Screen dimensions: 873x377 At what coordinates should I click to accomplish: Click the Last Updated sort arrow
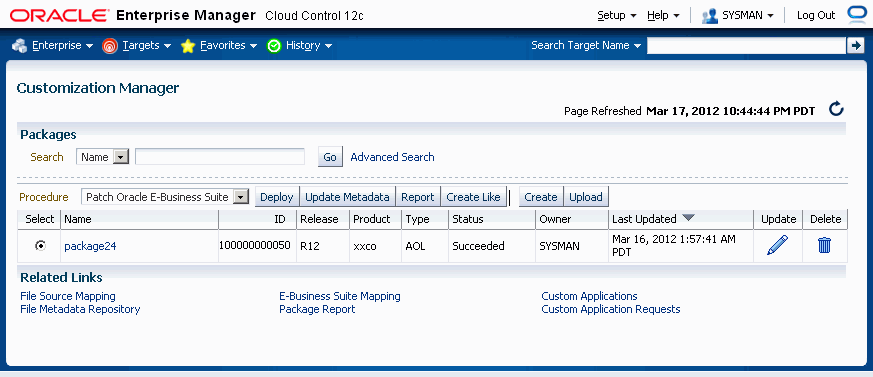[688, 218]
